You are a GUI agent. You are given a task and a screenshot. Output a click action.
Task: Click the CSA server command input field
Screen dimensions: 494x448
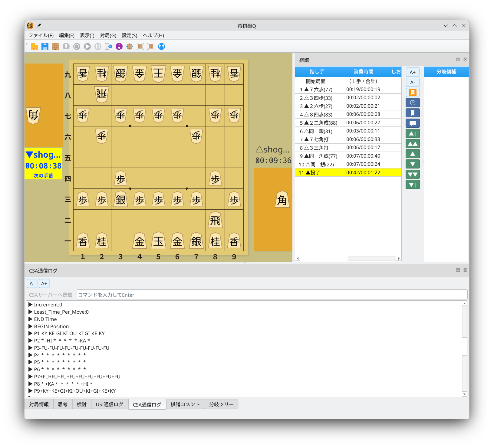[272, 295]
